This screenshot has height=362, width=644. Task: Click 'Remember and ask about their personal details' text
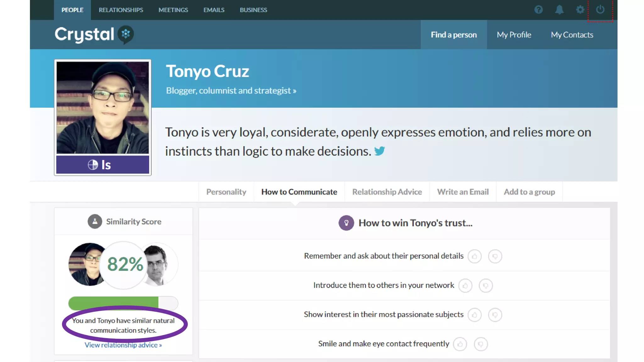pyautogui.click(x=384, y=256)
